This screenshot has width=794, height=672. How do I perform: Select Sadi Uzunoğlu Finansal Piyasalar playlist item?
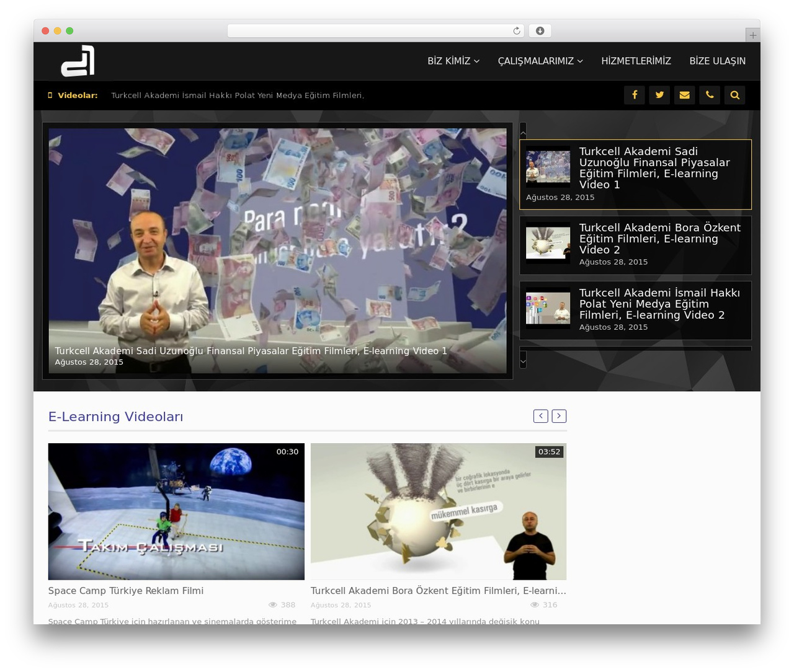pyautogui.click(x=635, y=174)
